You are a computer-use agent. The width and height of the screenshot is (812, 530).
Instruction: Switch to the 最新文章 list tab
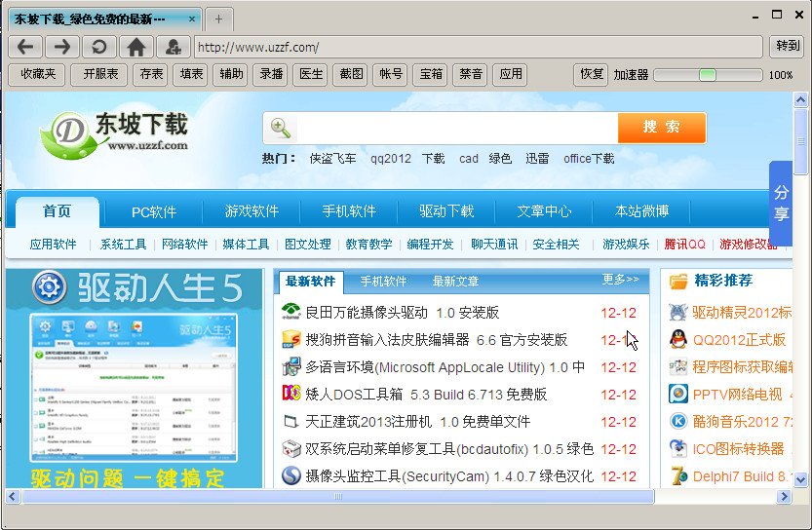coord(455,281)
